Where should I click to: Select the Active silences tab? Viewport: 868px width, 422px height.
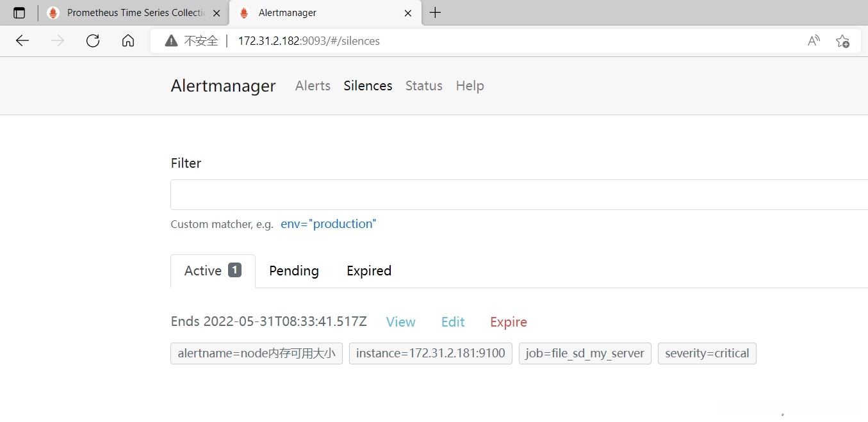[x=213, y=271]
